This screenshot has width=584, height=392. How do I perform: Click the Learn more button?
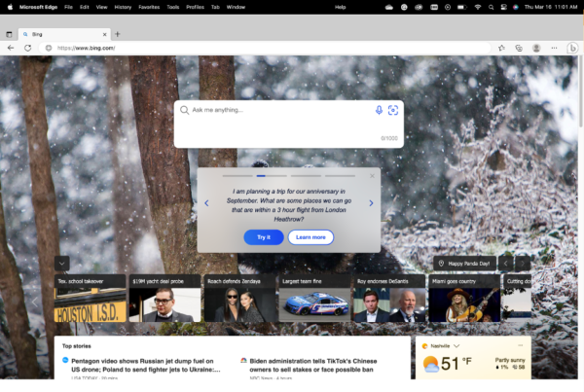(x=310, y=237)
